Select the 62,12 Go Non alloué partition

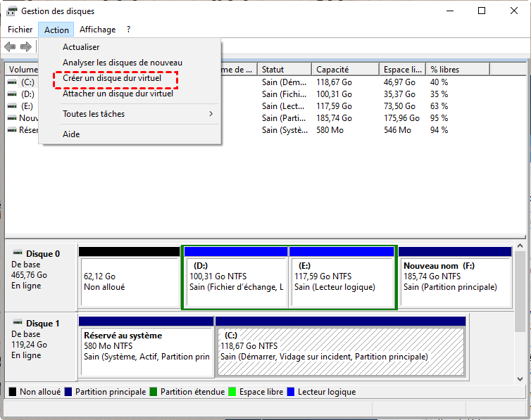pyautogui.click(x=130, y=277)
